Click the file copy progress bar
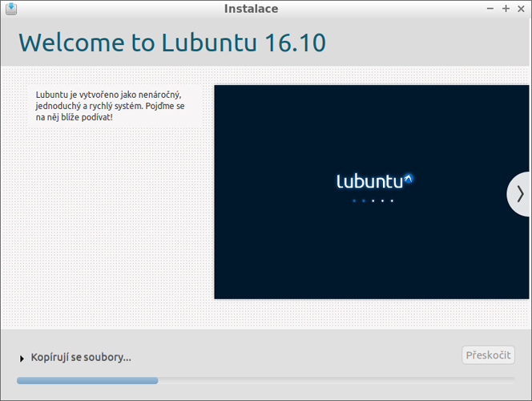This screenshot has width=532, height=401. click(x=266, y=381)
